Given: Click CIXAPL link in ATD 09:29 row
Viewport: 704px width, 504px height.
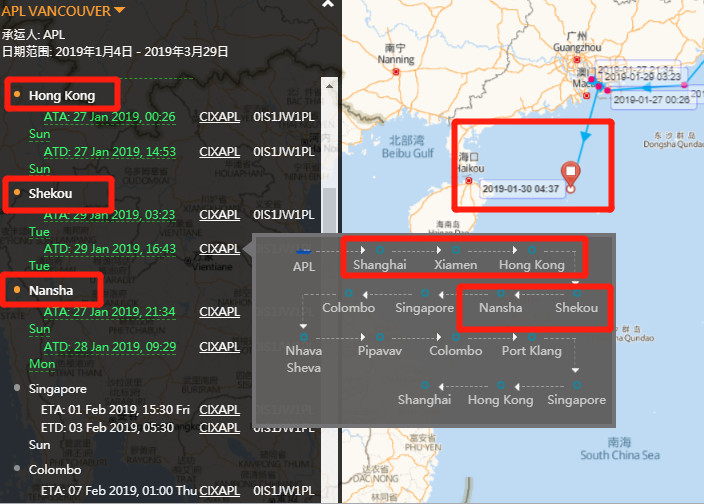Looking at the screenshot, I should click(220, 346).
